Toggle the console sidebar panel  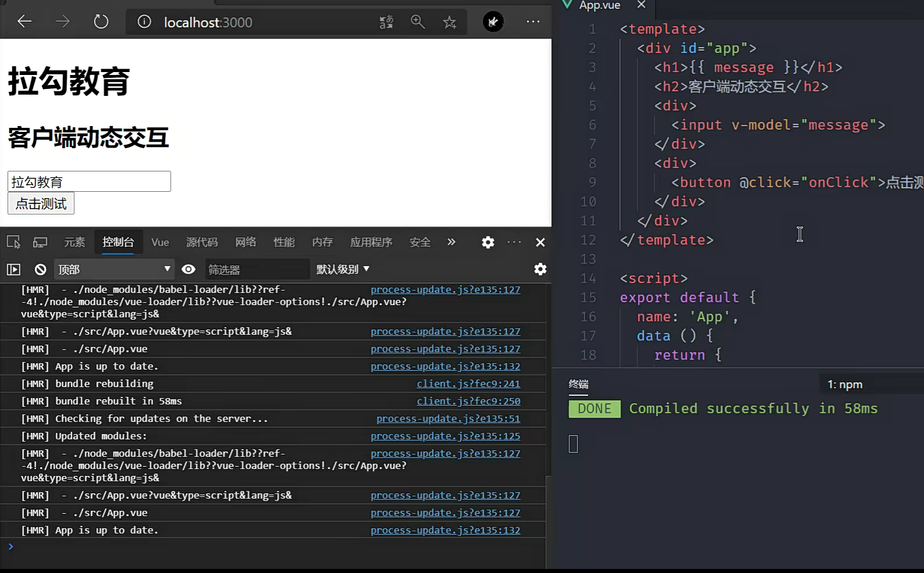coord(13,270)
